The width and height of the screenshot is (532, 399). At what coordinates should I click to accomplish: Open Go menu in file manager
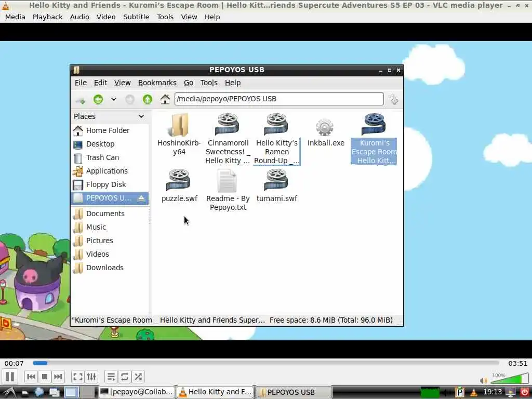click(x=189, y=83)
